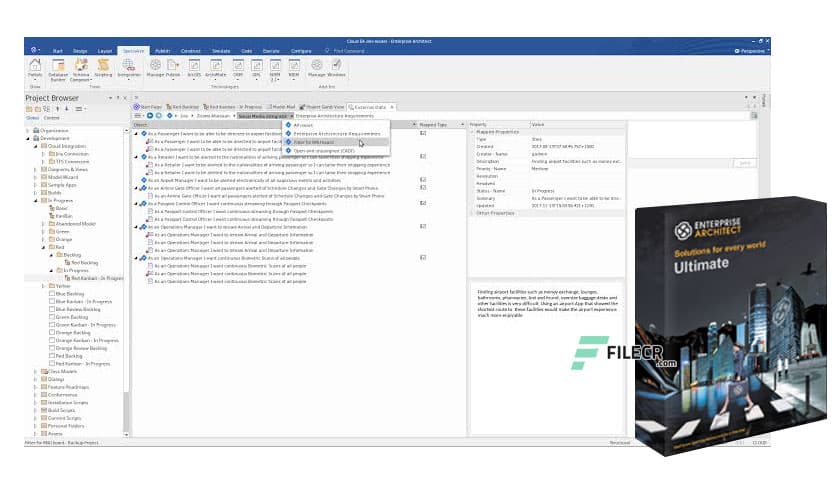Click the Enterprise Architect application menu icon
The height and width of the screenshot is (484, 836).
tap(35, 50)
